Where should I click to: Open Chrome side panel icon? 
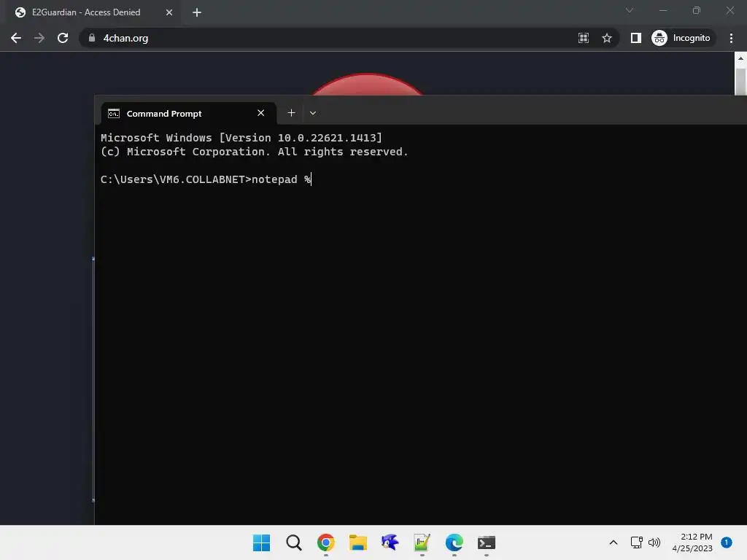tap(636, 38)
